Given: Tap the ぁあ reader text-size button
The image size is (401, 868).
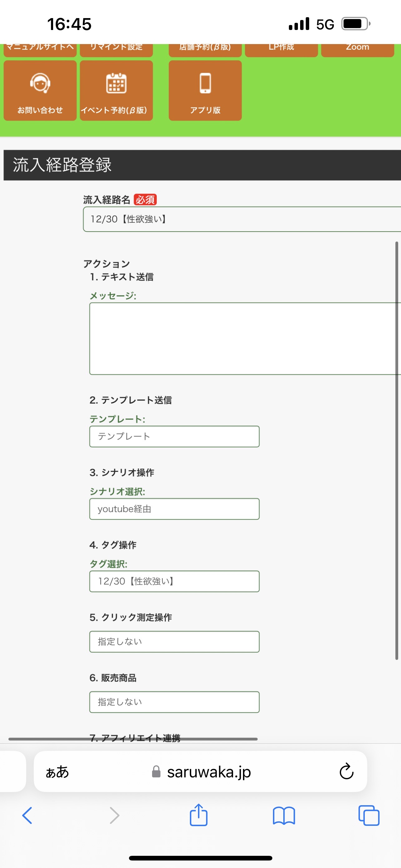Looking at the screenshot, I should (57, 772).
